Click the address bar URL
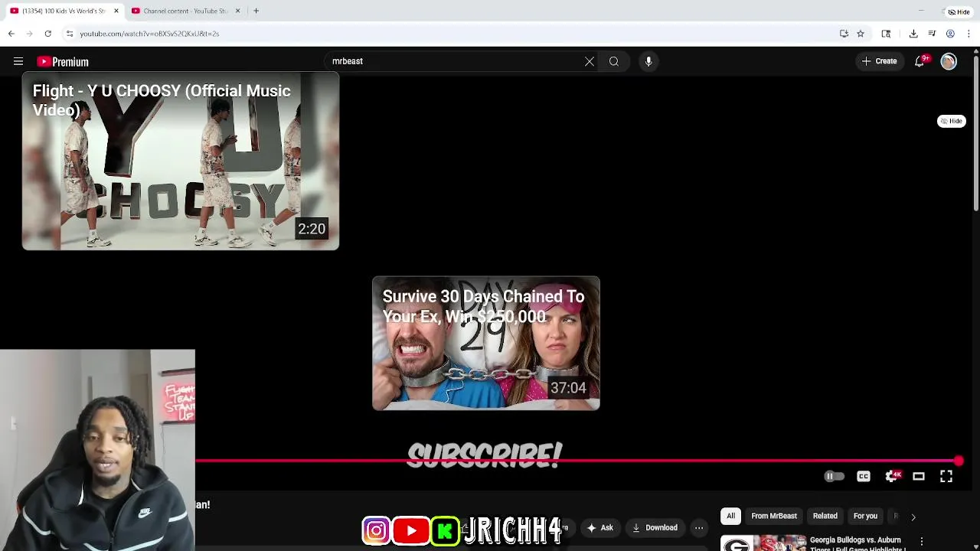The image size is (980, 551). click(149, 34)
